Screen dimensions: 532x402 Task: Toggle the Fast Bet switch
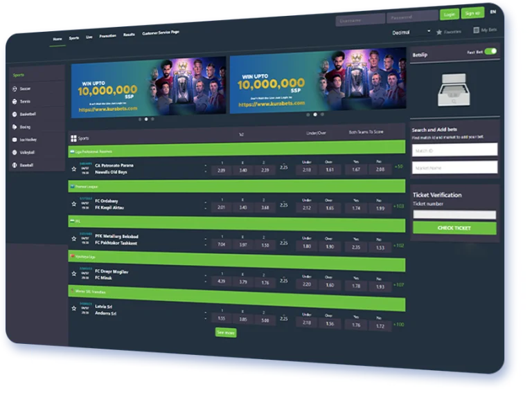490,51
